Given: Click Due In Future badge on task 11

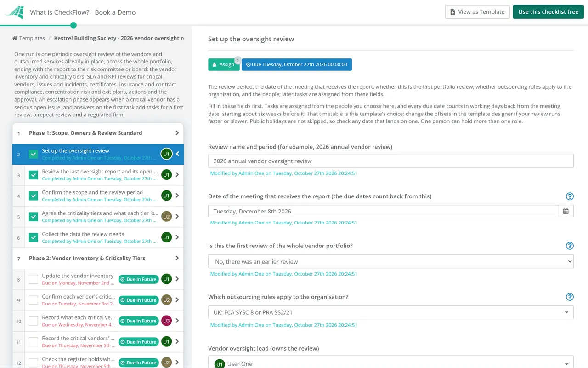Looking at the screenshot, I should click(139, 342).
